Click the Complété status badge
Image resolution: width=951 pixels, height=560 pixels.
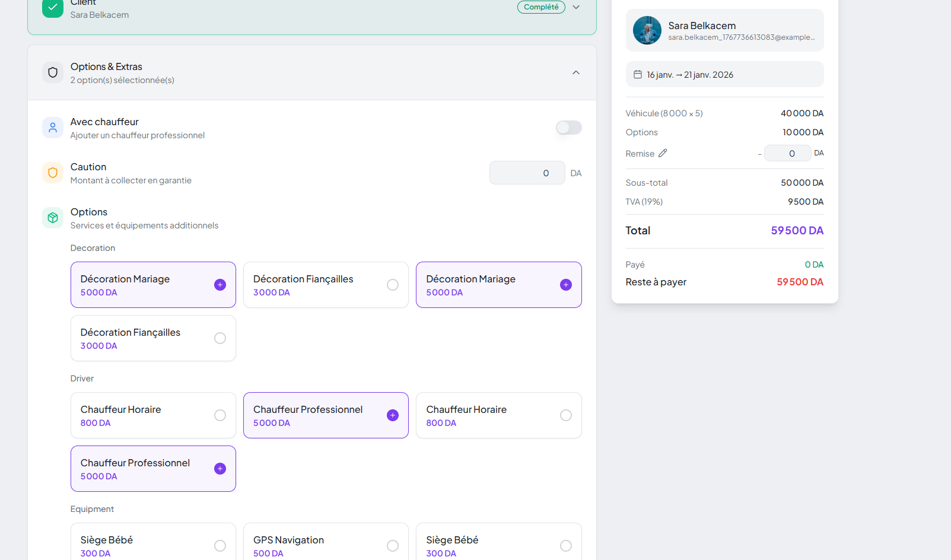point(541,7)
